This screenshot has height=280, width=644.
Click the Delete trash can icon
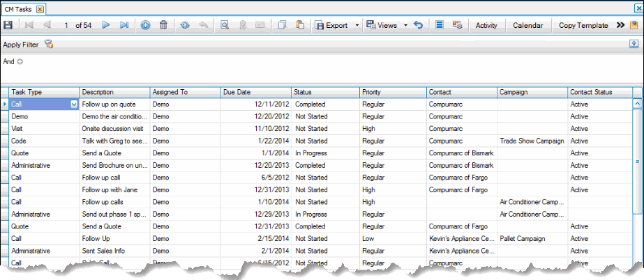coord(163,25)
